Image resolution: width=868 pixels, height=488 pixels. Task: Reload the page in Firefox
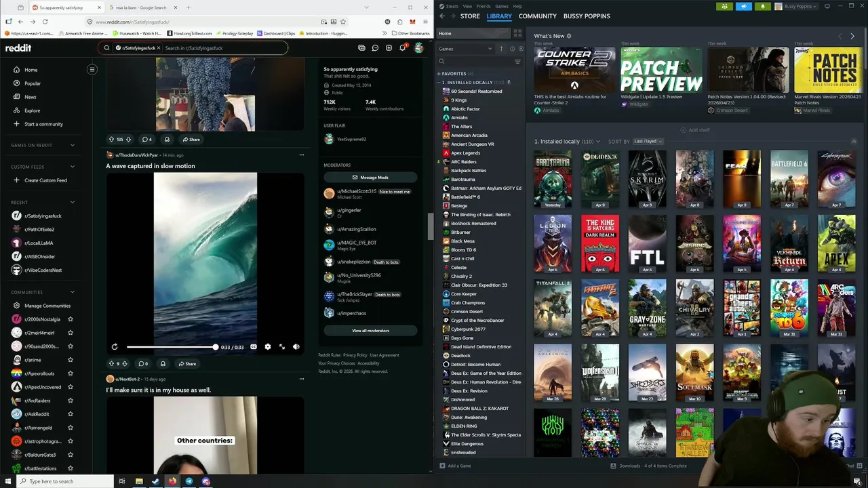45,22
